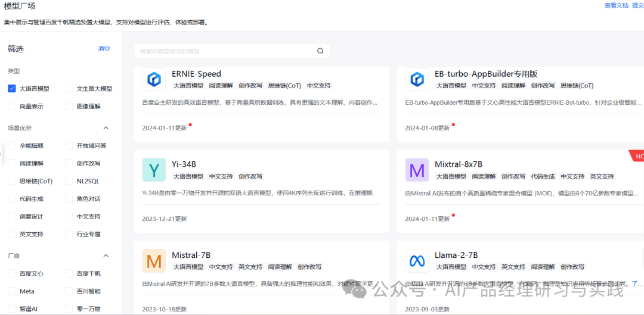Image resolution: width=644 pixels, height=315 pixels.
Task: Select the 英文支持 filter checkbox
Action: [12, 234]
